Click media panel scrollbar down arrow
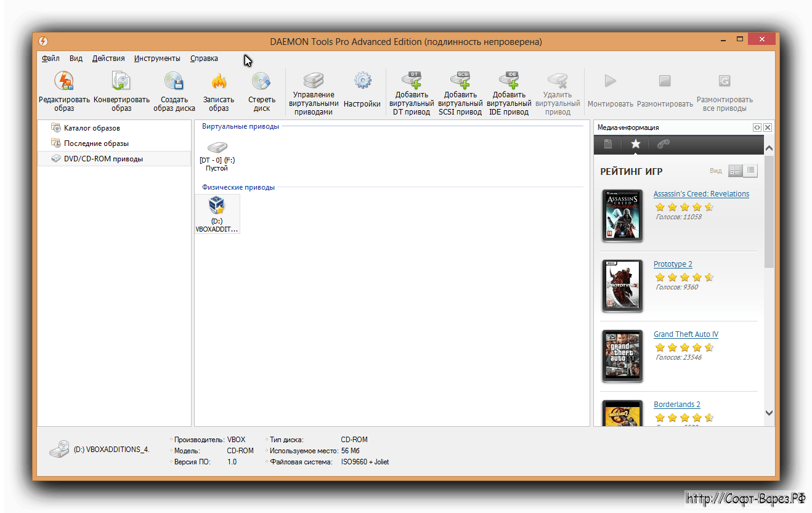Viewport: 812px width, 513px height. click(769, 413)
